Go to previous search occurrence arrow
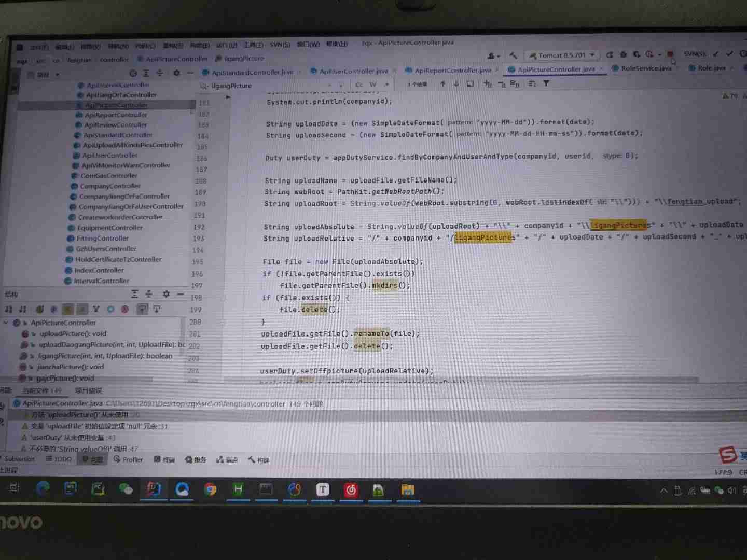The image size is (747, 560). coord(442,84)
